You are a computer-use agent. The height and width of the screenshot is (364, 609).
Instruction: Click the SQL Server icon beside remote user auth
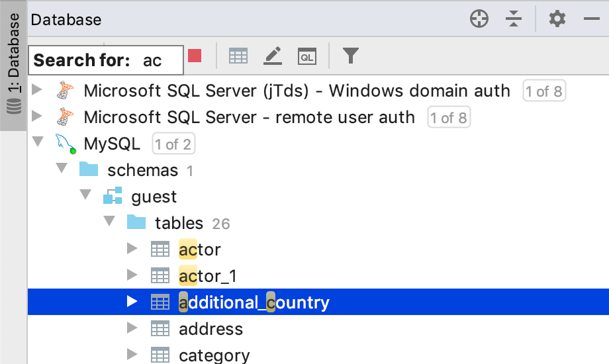(x=65, y=116)
